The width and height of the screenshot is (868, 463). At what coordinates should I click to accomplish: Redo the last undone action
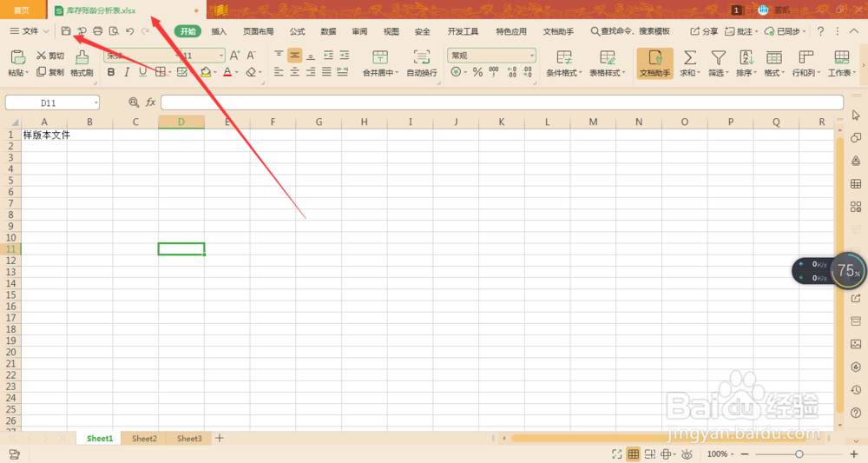click(x=145, y=31)
